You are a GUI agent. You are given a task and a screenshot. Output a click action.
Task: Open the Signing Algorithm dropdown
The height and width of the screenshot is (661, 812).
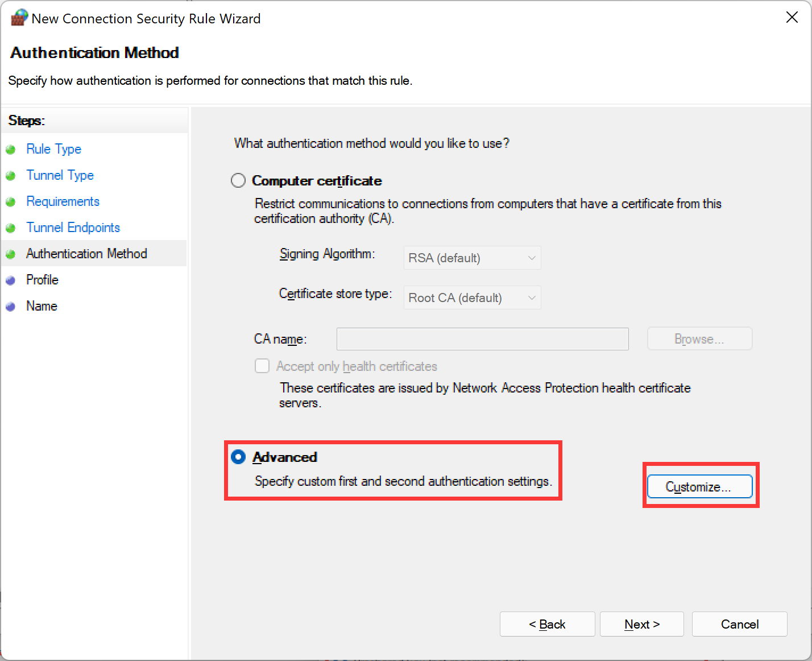[x=472, y=258]
